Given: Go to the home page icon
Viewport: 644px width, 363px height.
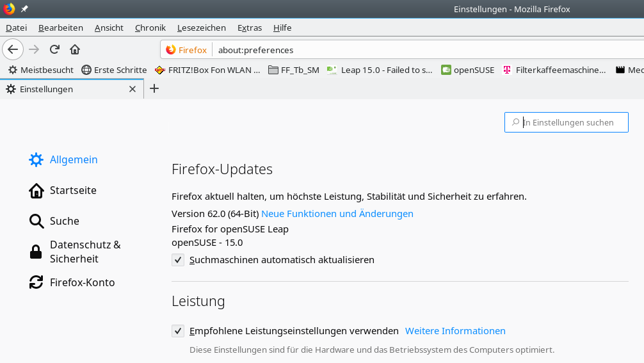Looking at the screenshot, I should [75, 49].
